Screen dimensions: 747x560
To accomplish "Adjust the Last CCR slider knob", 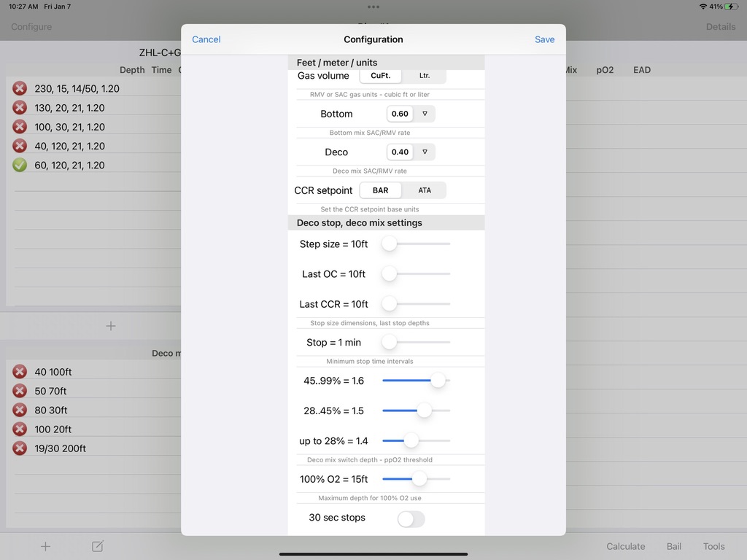I will click(390, 304).
